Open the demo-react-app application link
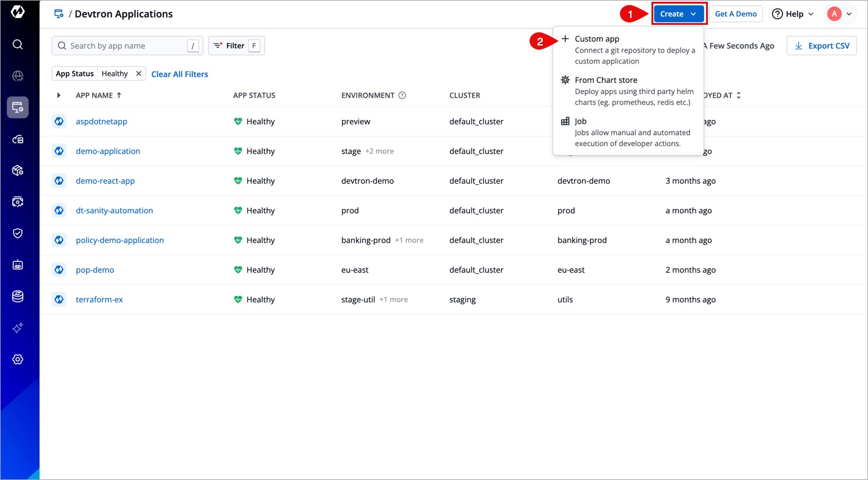This screenshot has width=868, height=480. (106, 181)
